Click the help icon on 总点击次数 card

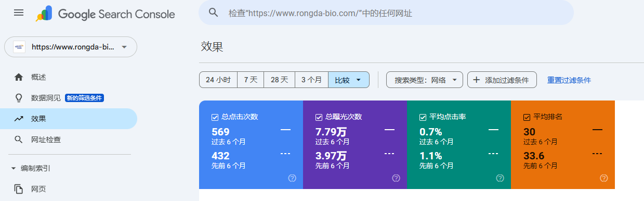292,178
